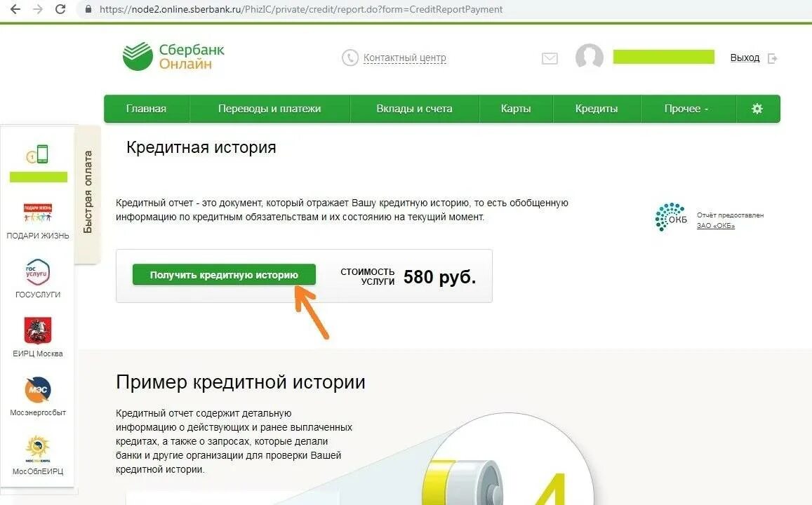Open the Переводы и платежи tab

coord(269,109)
